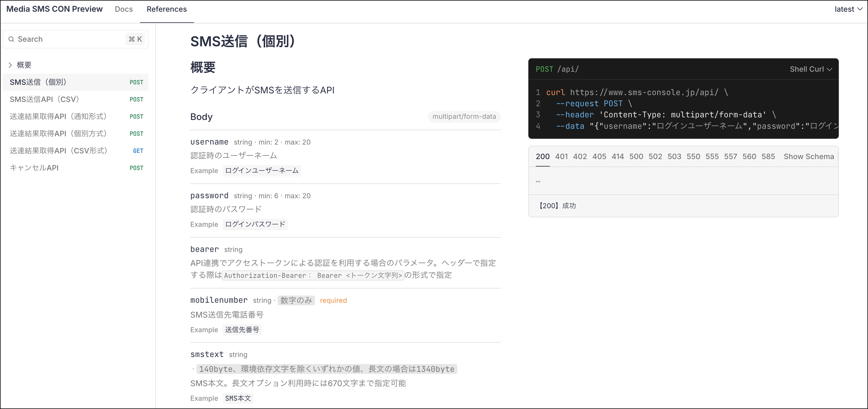Click the Authorization-Bearer inline code snippet
Image resolution: width=868 pixels, height=409 pixels.
click(313, 276)
